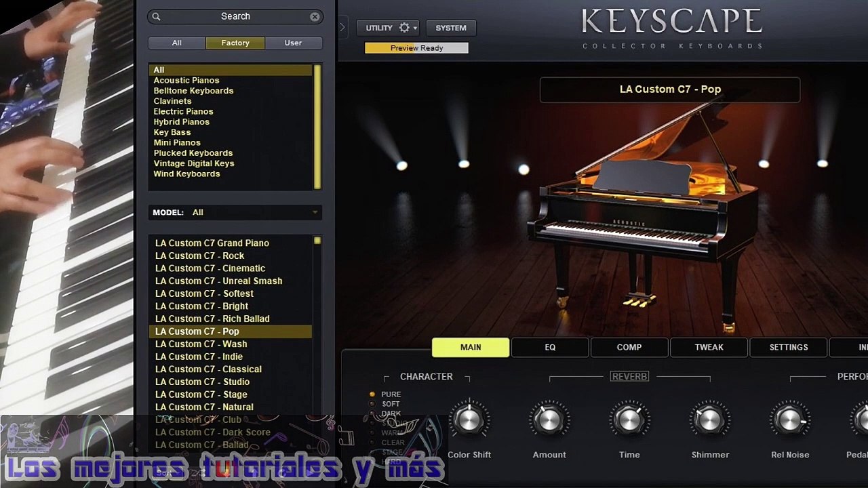Select the PURE character option
This screenshot has height=488, width=868.
[385, 394]
